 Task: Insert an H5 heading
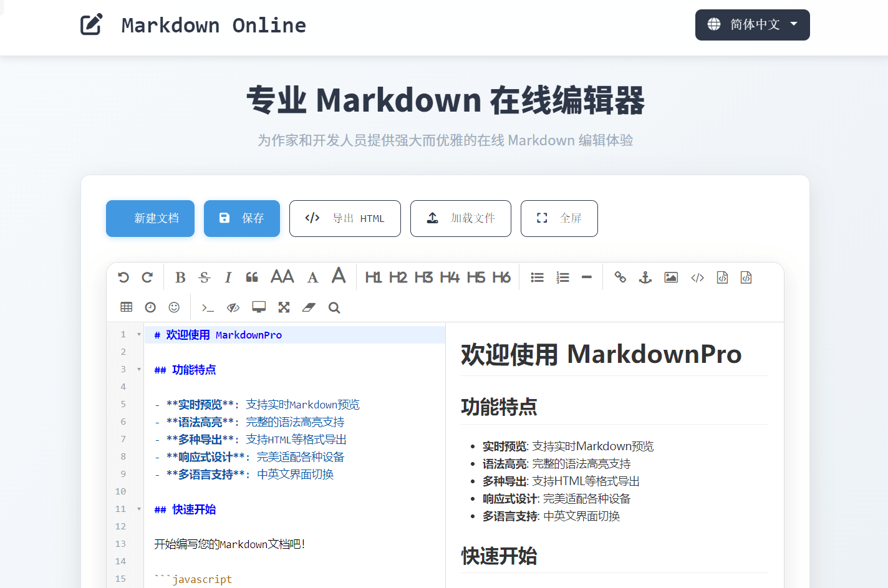[x=476, y=277]
